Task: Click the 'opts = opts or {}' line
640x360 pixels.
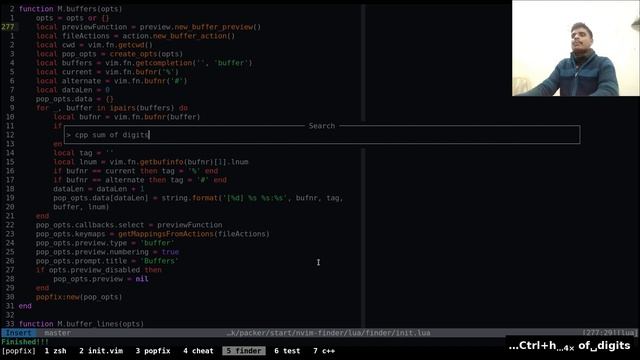Action: [72, 18]
